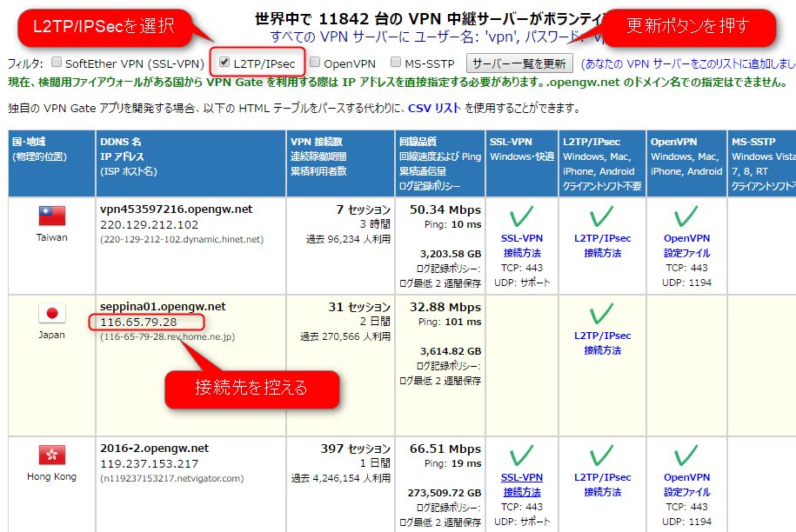
Task: Click the 397 セッション count
Action: [x=355, y=449]
